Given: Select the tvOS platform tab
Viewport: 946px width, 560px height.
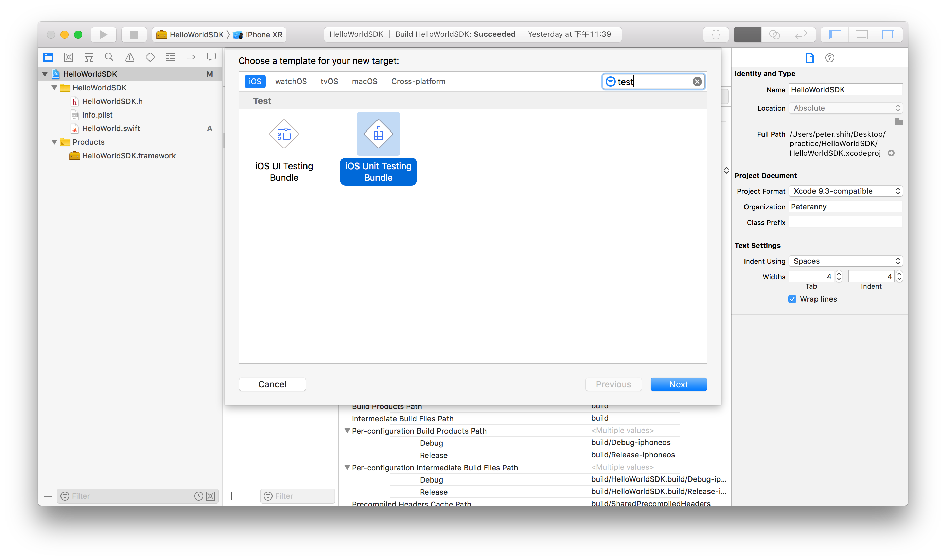Looking at the screenshot, I should (x=329, y=81).
